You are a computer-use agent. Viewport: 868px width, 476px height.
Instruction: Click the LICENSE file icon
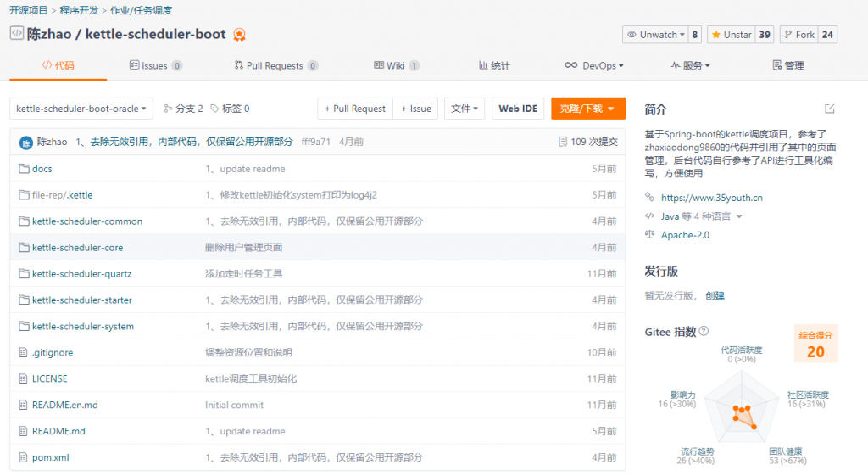tap(23, 378)
